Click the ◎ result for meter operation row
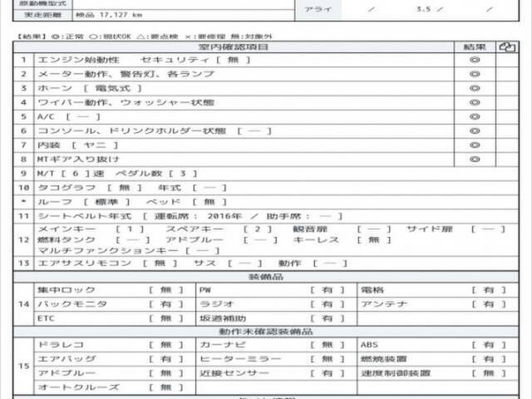This screenshot has width=532, height=399. click(475, 75)
